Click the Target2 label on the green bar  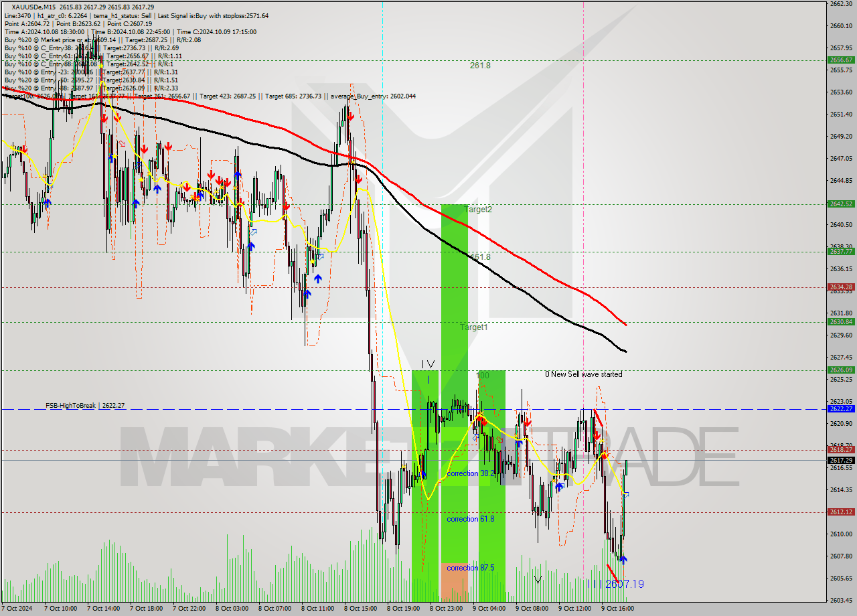[479, 210]
